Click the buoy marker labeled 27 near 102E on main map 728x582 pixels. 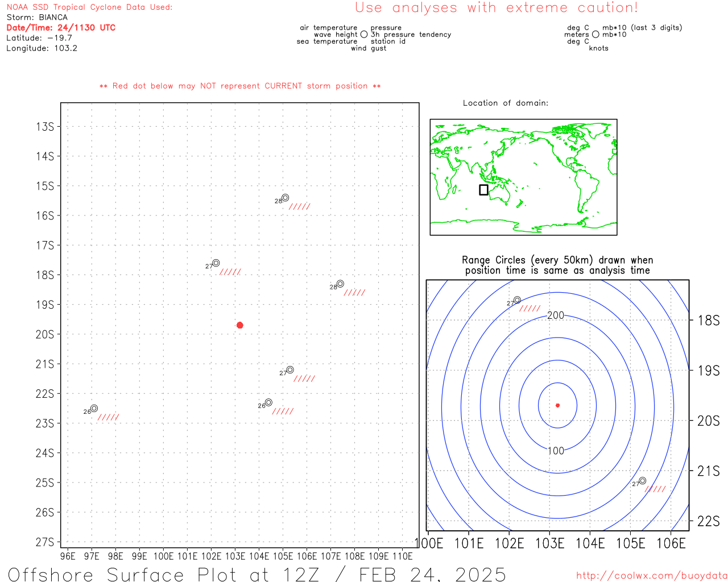point(216,263)
